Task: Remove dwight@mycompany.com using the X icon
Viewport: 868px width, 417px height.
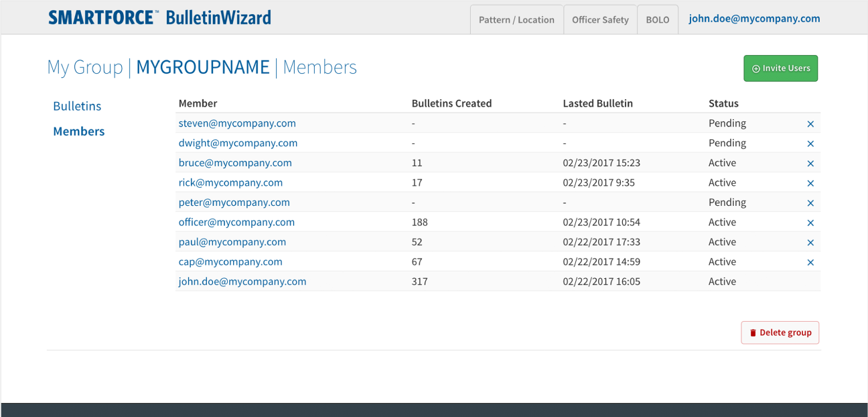Action: coord(810,143)
